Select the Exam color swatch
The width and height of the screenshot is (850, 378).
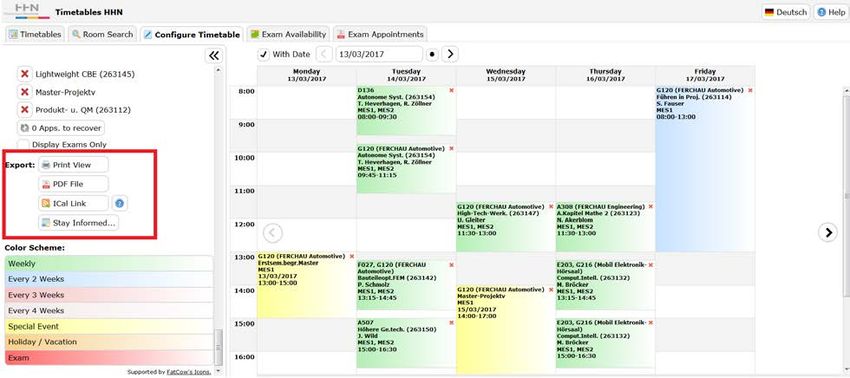click(x=108, y=358)
